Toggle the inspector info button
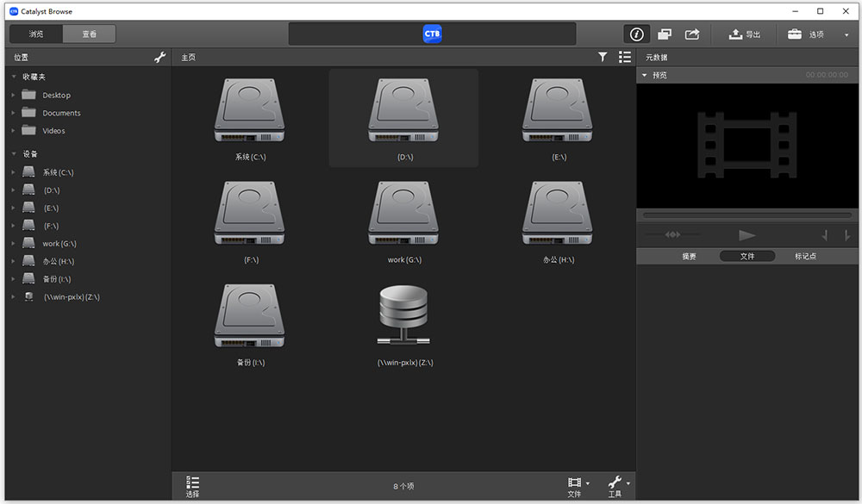Screen dimensions: 862x504 [637, 34]
